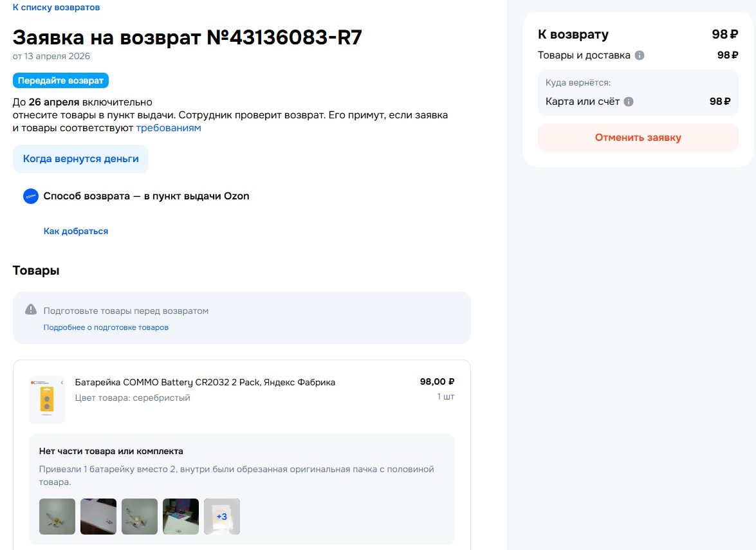Click the warning triangle icon in Товары notice

coord(31,309)
